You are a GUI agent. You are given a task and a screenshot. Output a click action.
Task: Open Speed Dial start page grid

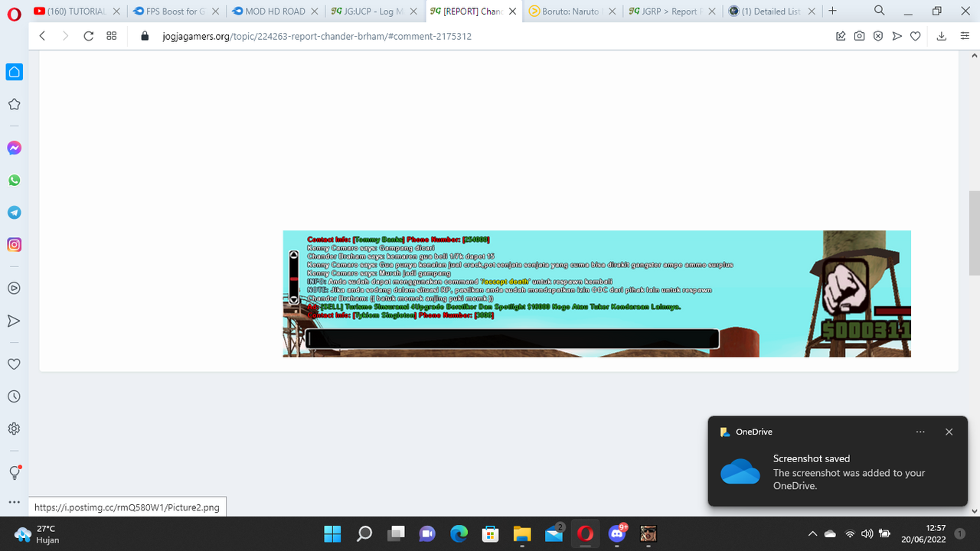point(112,36)
